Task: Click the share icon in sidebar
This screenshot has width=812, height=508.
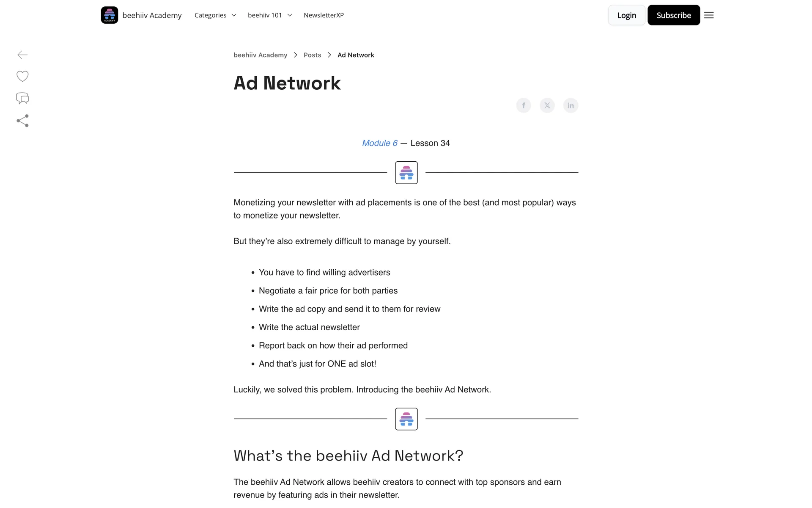Action: click(x=22, y=121)
